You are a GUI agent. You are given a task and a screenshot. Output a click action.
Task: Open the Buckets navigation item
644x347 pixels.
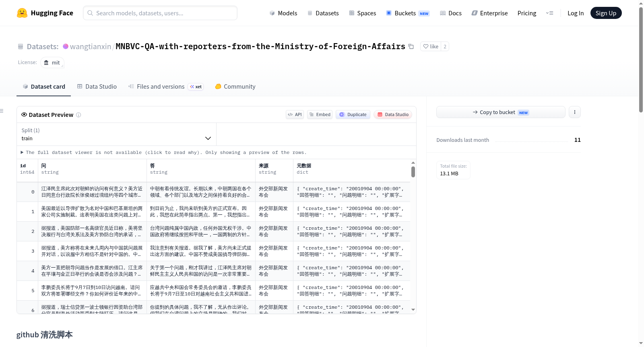(x=408, y=13)
